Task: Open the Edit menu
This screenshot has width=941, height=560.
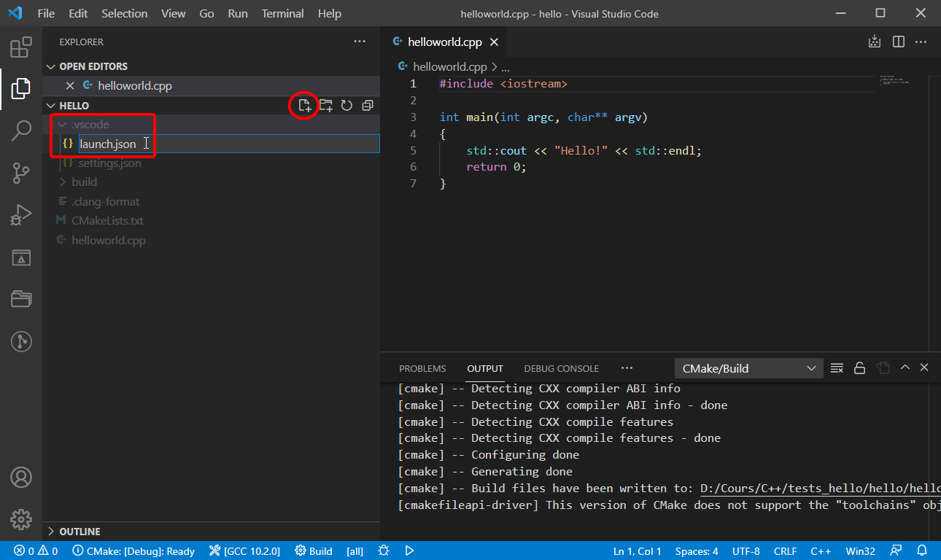Action: (78, 13)
